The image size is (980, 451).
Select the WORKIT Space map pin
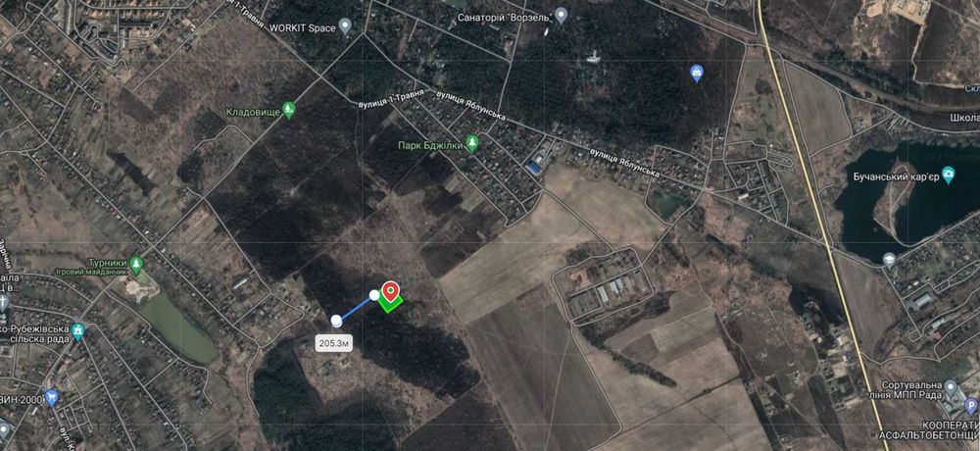[x=345, y=27]
